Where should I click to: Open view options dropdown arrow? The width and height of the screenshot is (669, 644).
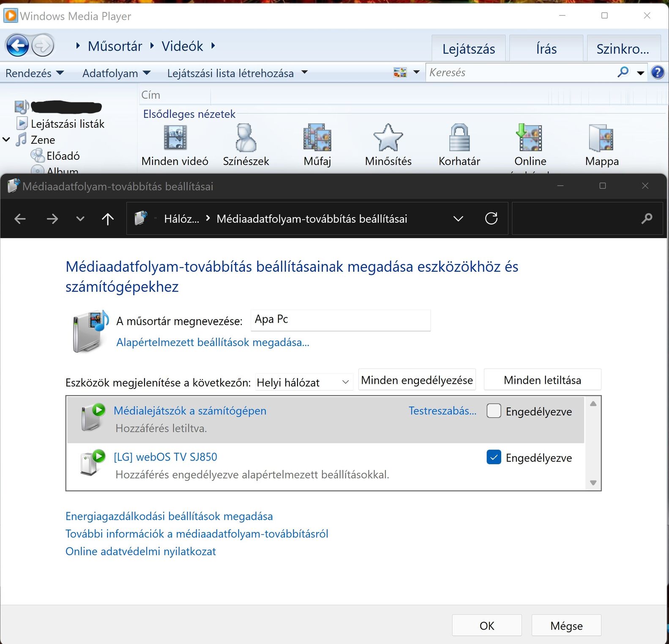click(416, 72)
